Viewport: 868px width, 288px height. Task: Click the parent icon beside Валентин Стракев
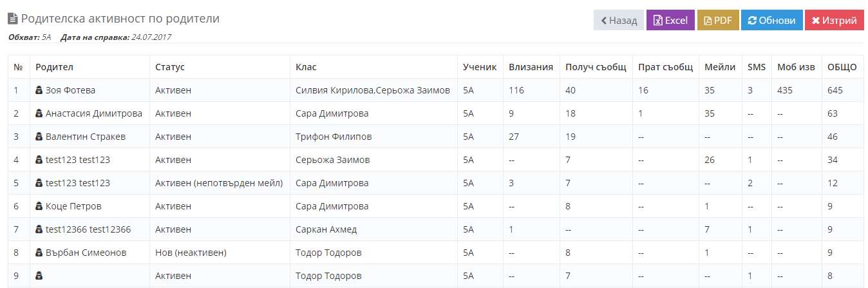click(x=39, y=137)
